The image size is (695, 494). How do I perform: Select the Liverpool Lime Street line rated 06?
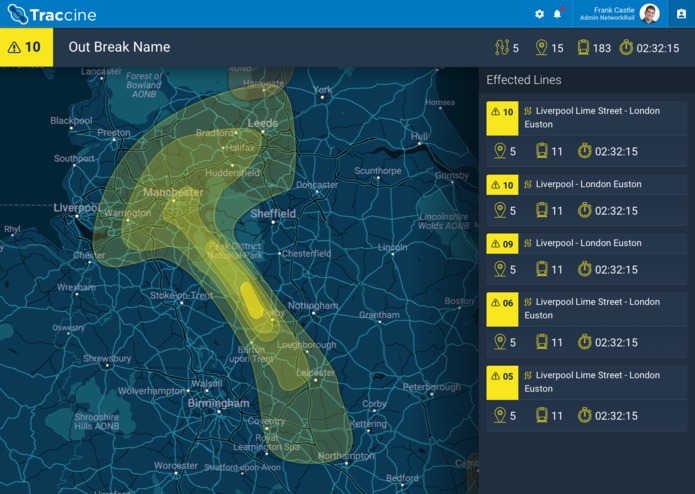click(586, 325)
